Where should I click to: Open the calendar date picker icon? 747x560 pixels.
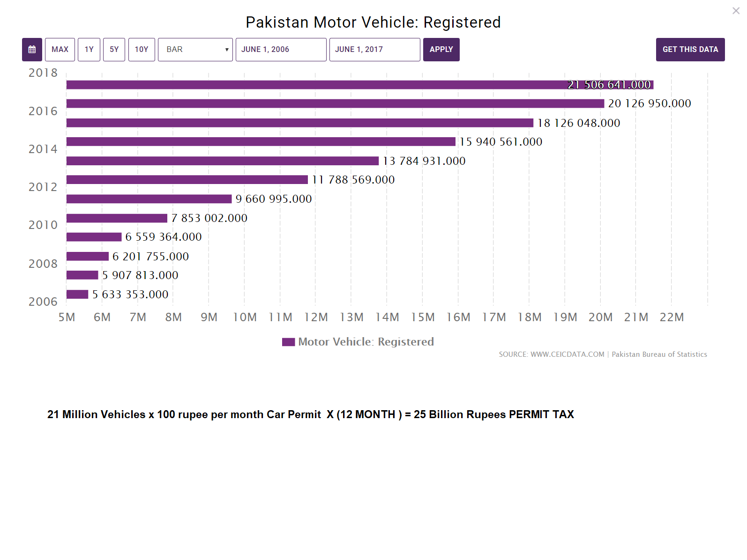32,50
